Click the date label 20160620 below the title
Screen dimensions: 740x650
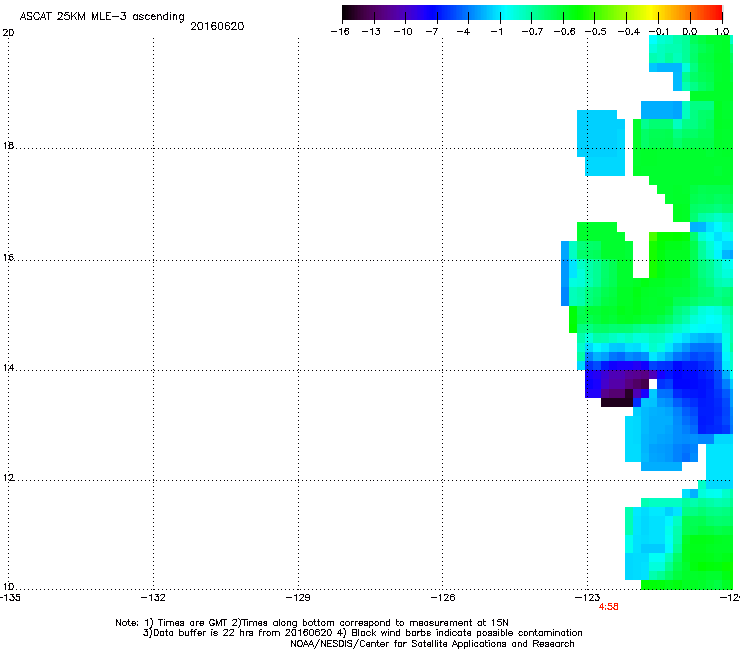217,26
